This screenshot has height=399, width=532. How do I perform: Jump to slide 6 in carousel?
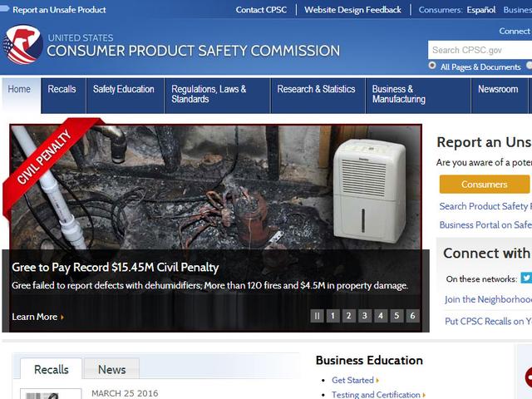coord(412,316)
